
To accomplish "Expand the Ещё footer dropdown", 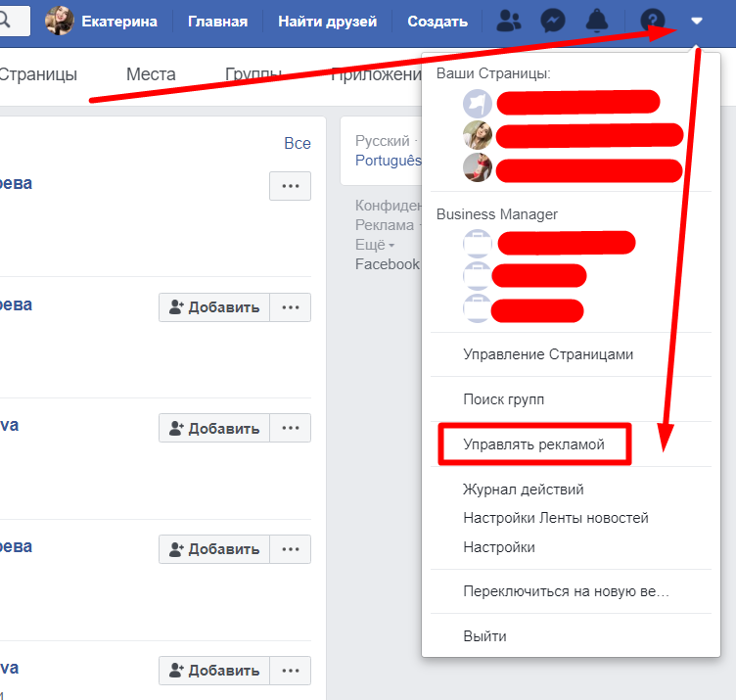I will 375,245.
